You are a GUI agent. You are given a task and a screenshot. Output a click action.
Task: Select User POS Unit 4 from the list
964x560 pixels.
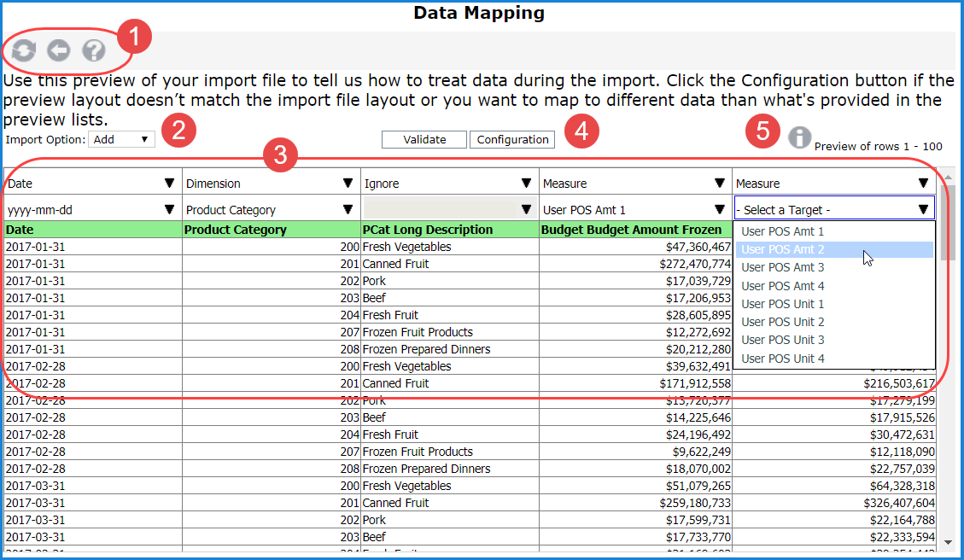pyautogui.click(x=783, y=359)
